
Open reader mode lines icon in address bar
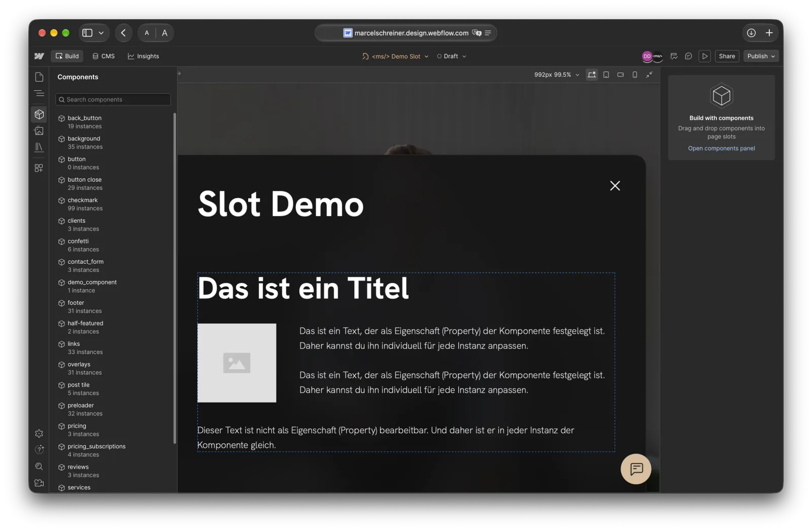(488, 33)
